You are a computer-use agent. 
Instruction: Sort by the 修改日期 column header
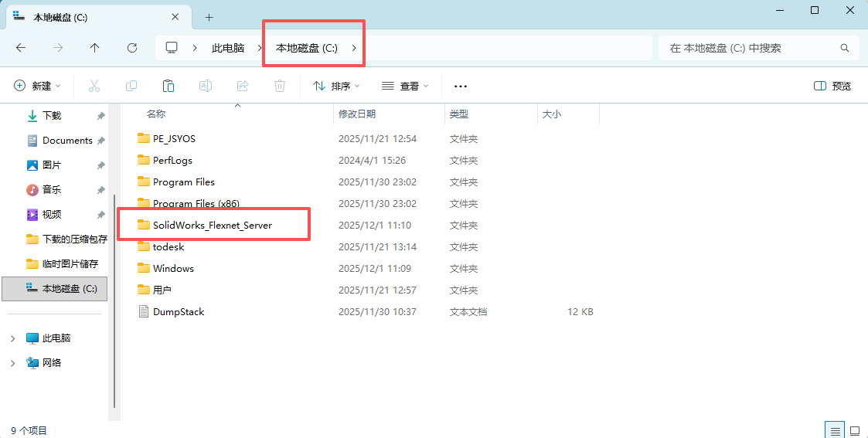pos(357,114)
